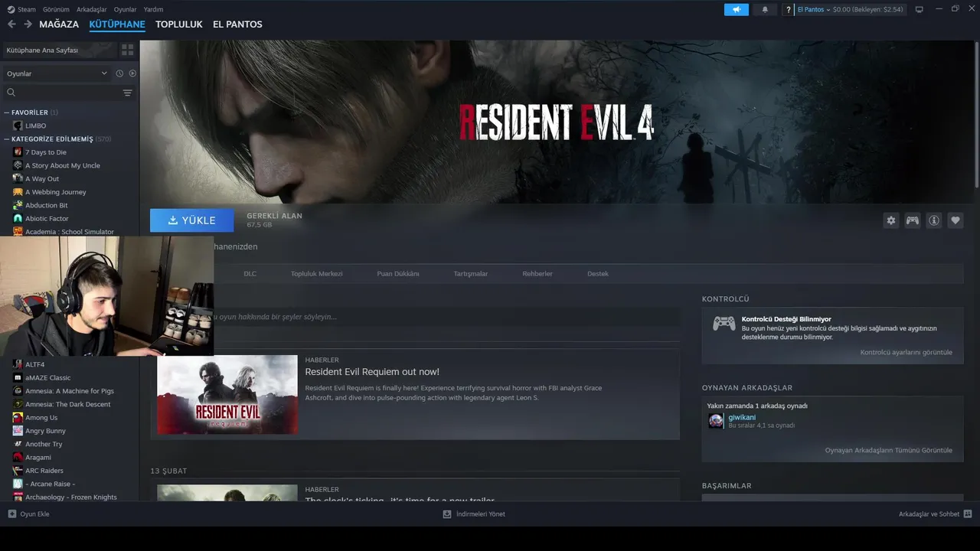The image size is (980, 551).
Task: Open İndirmeleri Yönet downloads
Action: point(474,514)
